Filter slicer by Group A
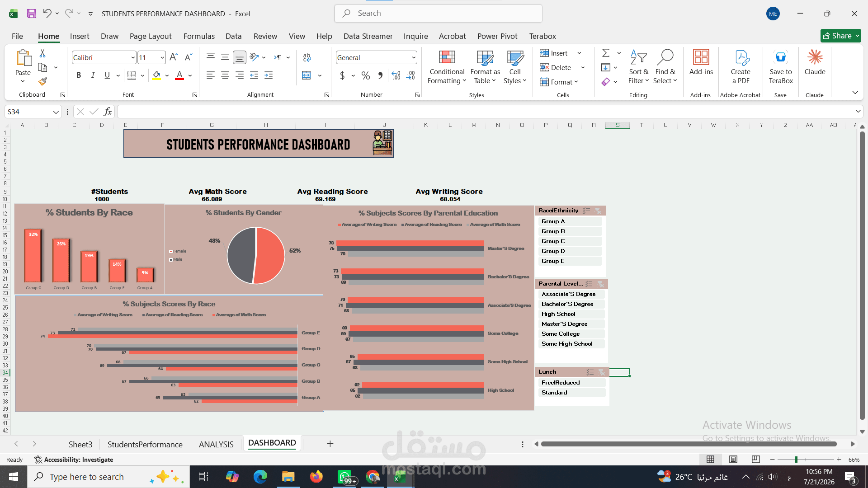868x488 pixels. [x=569, y=221]
